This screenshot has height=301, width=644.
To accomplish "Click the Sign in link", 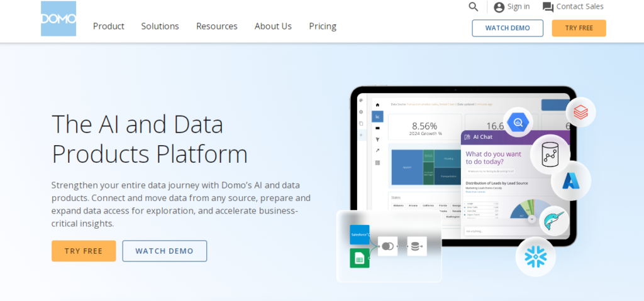I will point(518,6).
